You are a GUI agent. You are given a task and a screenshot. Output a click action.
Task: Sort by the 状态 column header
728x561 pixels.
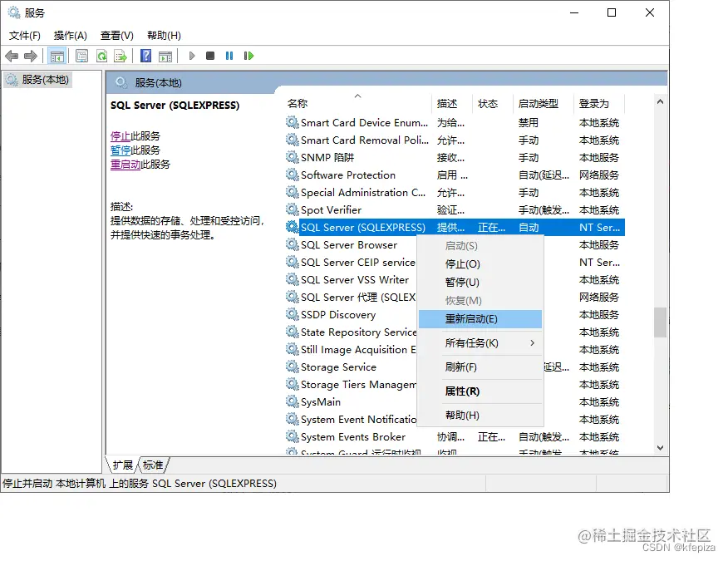493,104
